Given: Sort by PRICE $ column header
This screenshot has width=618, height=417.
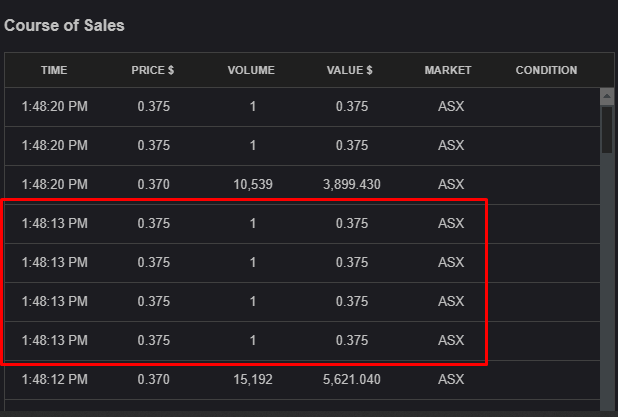Looking at the screenshot, I should [x=153, y=70].
